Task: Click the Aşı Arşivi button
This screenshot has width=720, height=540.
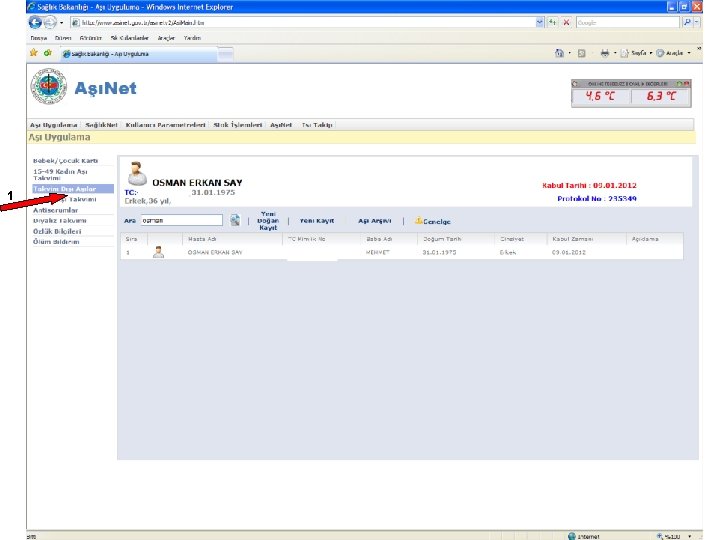Action: click(375, 221)
